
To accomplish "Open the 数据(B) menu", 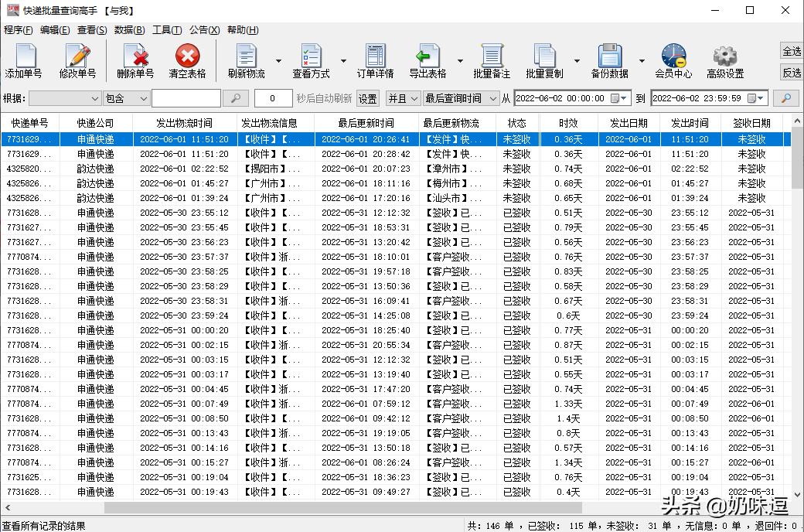I will coord(128,29).
